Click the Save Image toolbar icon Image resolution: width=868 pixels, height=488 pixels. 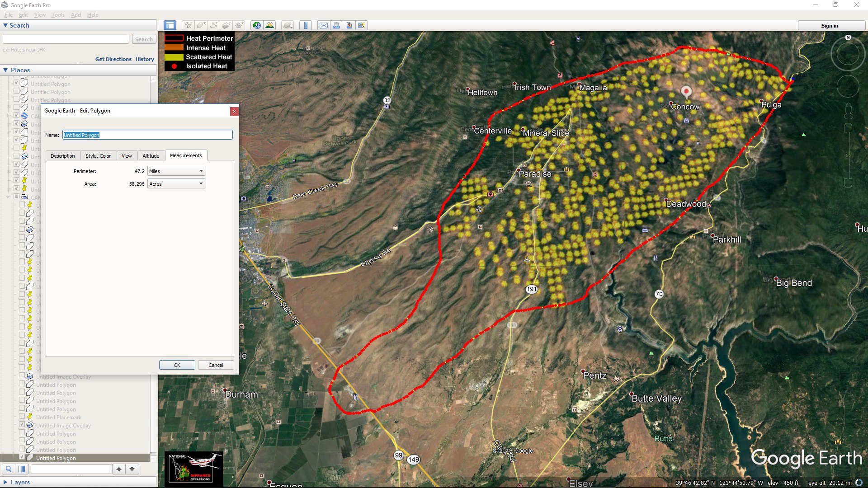pyautogui.click(x=349, y=25)
